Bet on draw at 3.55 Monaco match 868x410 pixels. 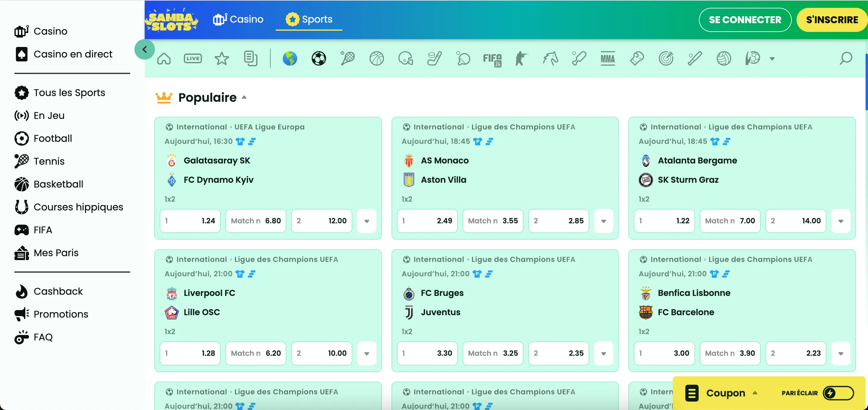pos(493,221)
